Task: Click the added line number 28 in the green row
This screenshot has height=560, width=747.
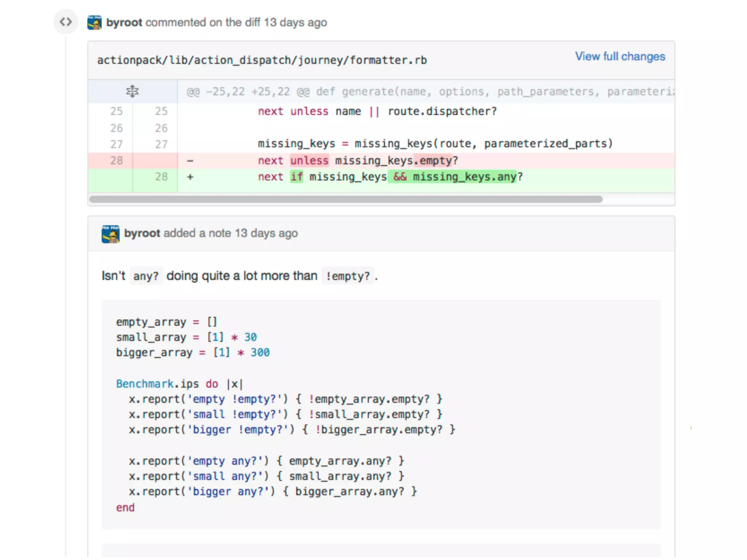Action: [161, 177]
